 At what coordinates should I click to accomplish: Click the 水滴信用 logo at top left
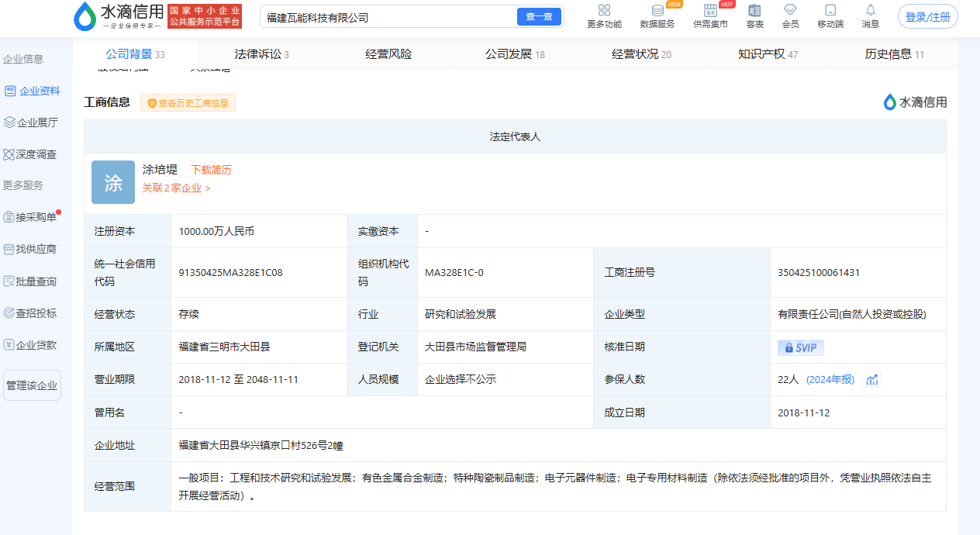pos(118,16)
